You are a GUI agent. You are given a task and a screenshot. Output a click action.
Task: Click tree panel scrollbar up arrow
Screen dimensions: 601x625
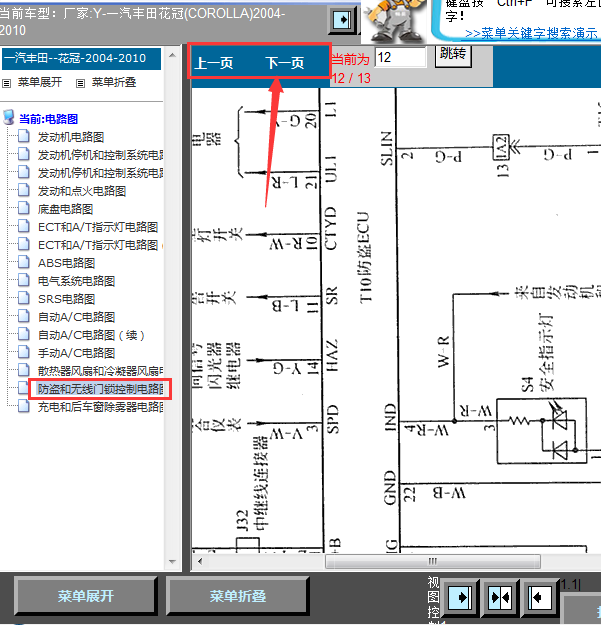[173, 55]
